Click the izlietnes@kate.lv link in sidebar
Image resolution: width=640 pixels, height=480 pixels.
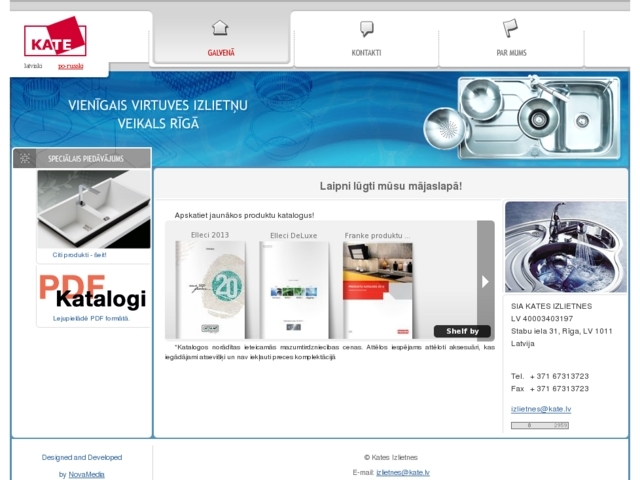click(x=541, y=408)
